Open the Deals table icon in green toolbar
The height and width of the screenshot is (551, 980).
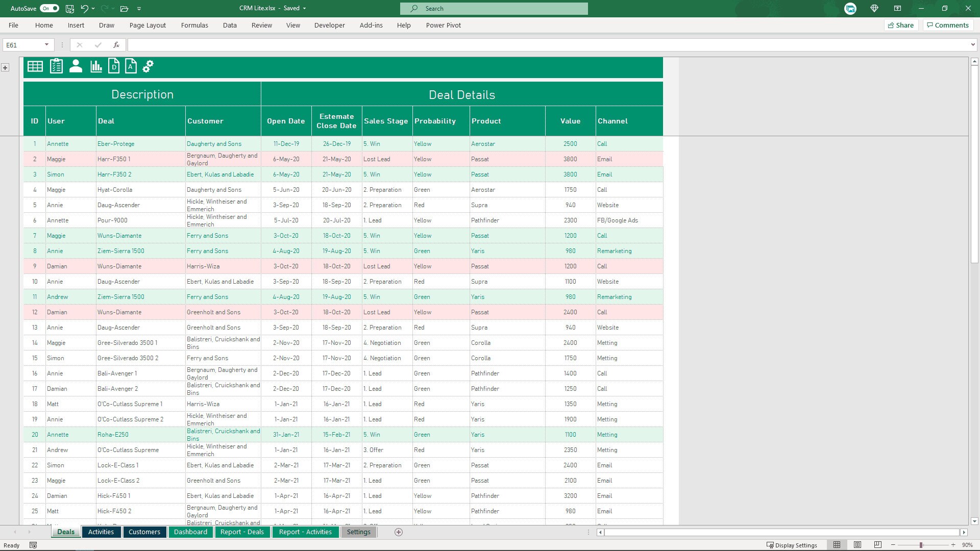pyautogui.click(x=35, y=66)
